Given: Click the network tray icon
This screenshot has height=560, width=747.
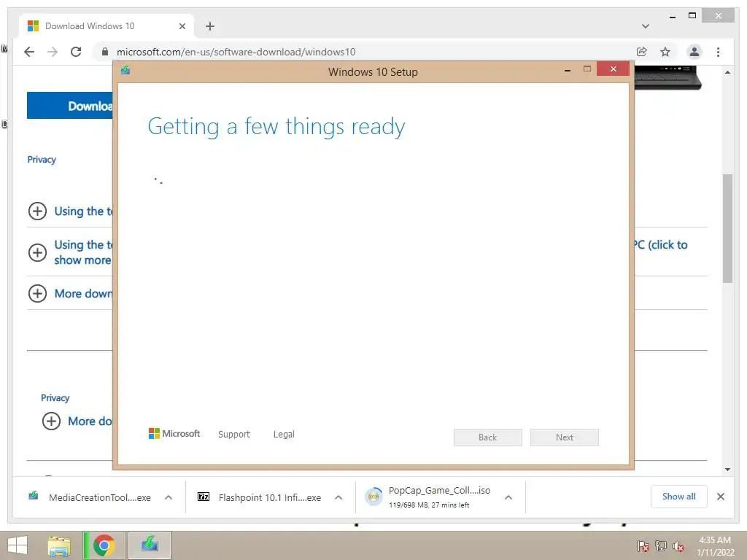Looking at the screenshot, I should tap(661, 545).
